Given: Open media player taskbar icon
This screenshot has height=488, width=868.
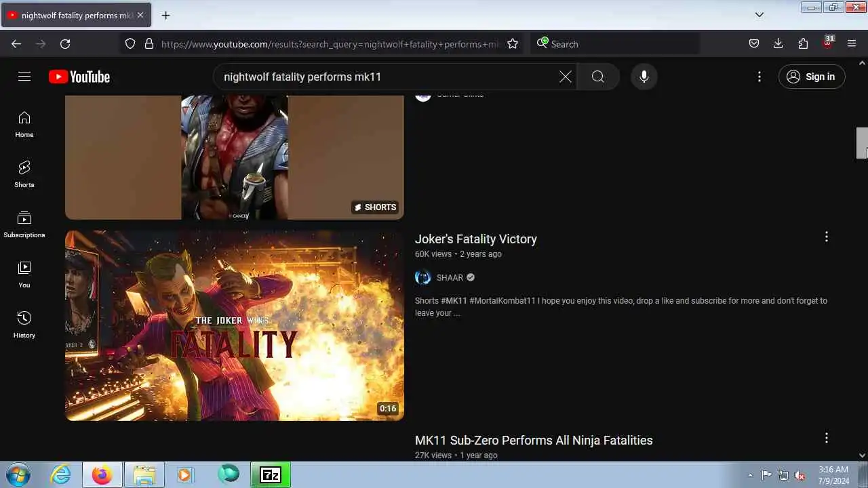Looking at the screenshot, I should tap(185, 474).
